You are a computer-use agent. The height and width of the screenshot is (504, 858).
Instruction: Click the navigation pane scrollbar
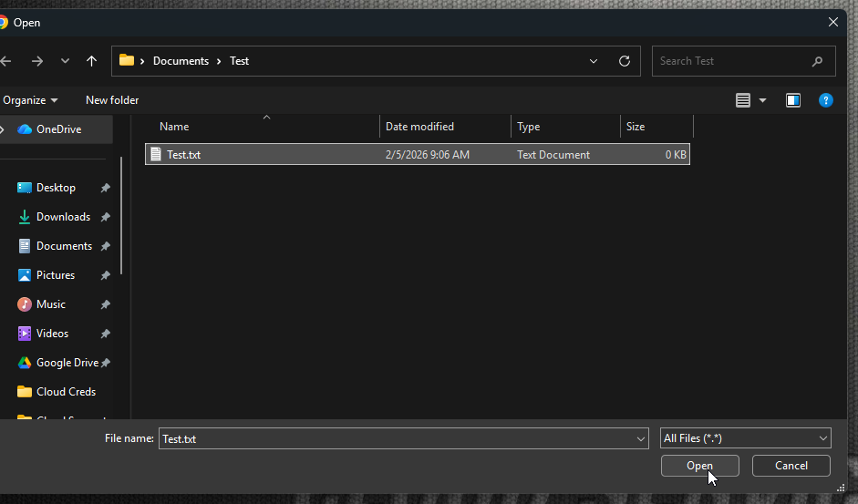coord(121,216)
